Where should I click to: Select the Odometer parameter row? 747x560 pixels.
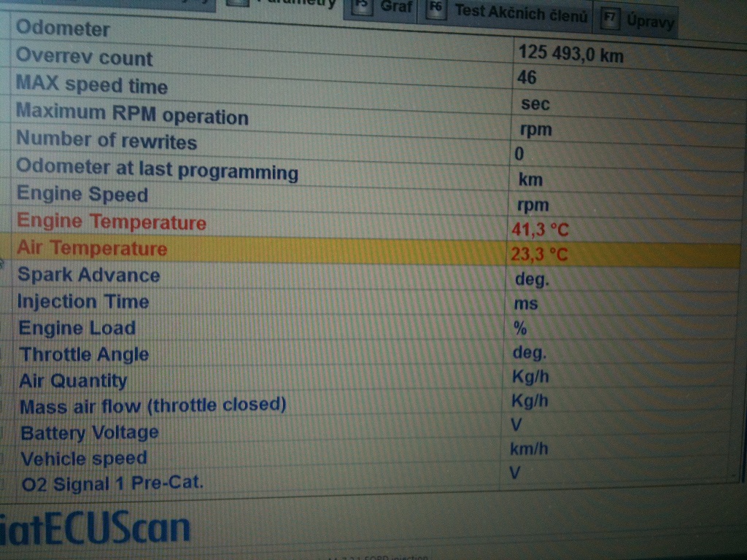[x=63, y=29]
